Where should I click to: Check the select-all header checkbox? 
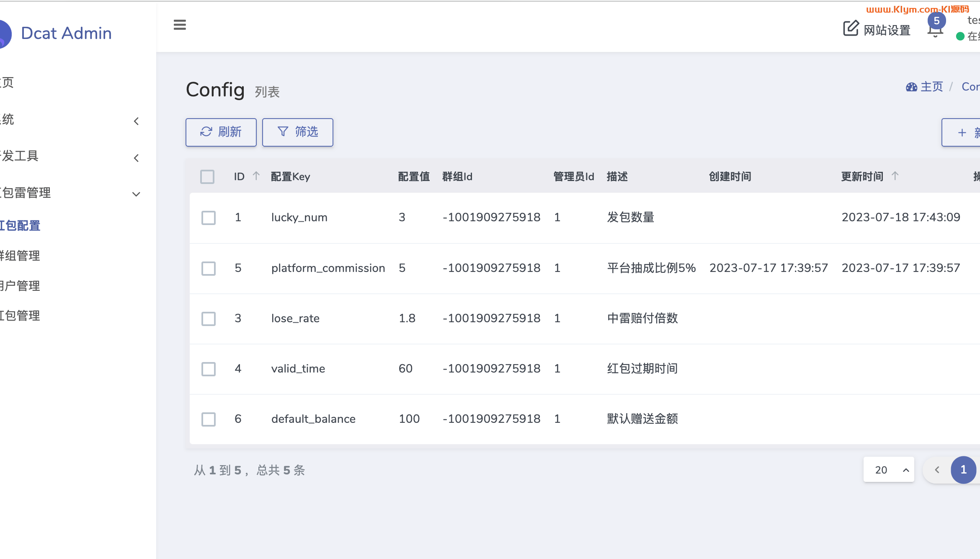pyautogui.click(x=207, y=177)
